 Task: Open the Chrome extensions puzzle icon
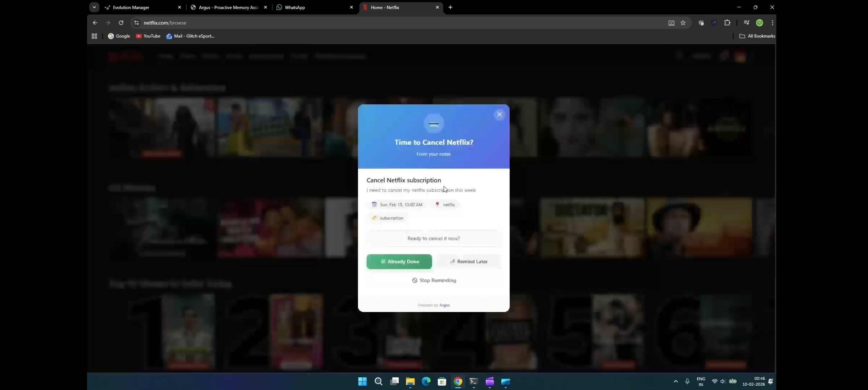727,23
